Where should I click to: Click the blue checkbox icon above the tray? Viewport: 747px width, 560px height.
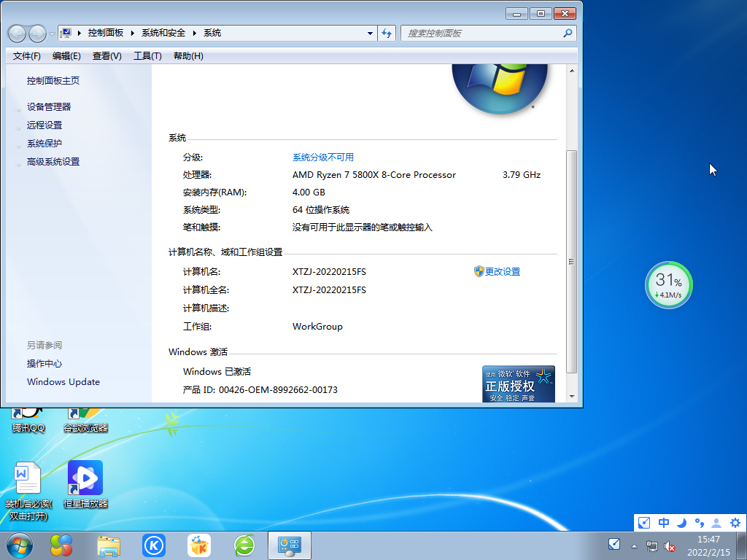(643, 523)
